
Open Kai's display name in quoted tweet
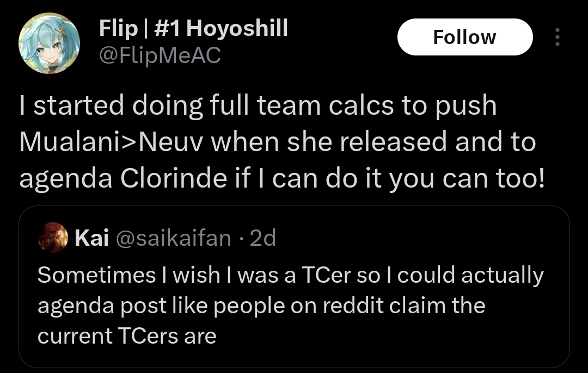(92, 238)
